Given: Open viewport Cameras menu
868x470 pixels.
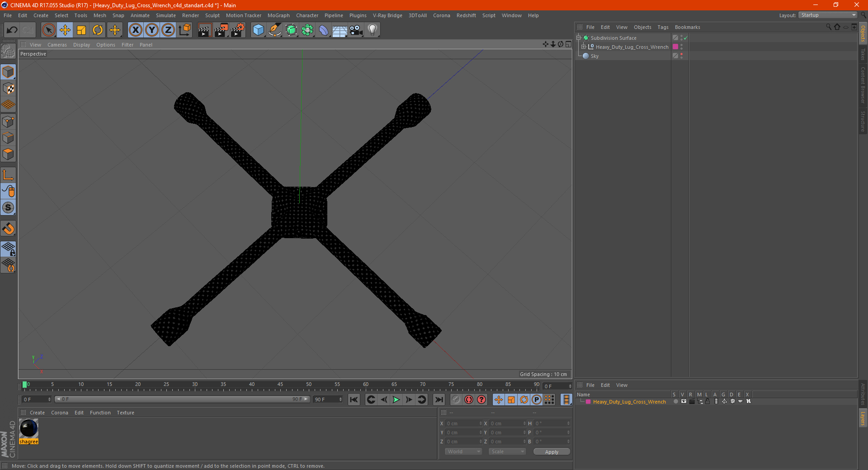Looking at the screenshot, I should pos(57,45).
